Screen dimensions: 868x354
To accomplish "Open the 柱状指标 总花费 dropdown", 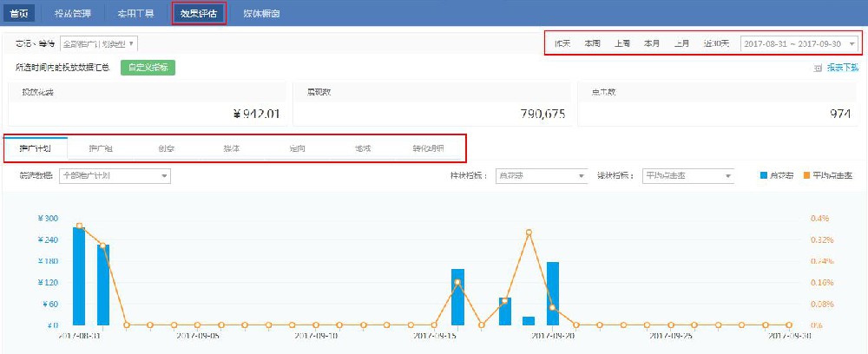I will (541, 176).
